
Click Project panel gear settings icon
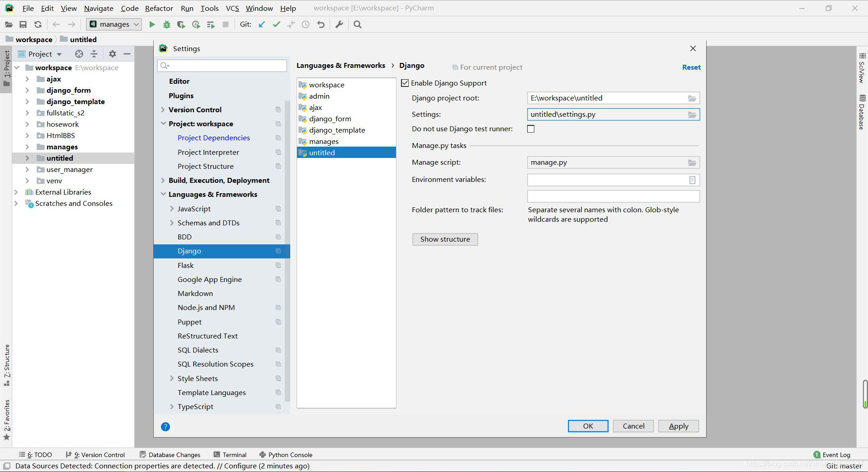pyautogui.click(x=113, y=54)
